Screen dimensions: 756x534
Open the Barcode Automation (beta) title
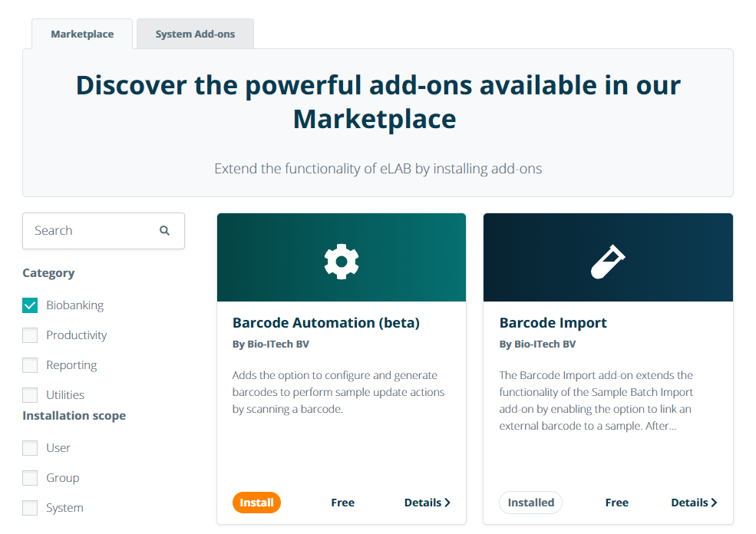(326, 323)
